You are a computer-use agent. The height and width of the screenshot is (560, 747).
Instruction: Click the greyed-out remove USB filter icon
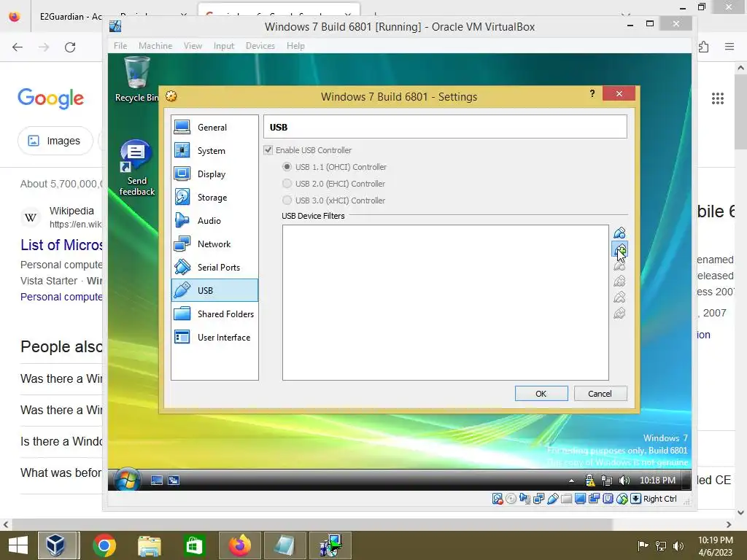pyautogui.click(x=619, y=281)
